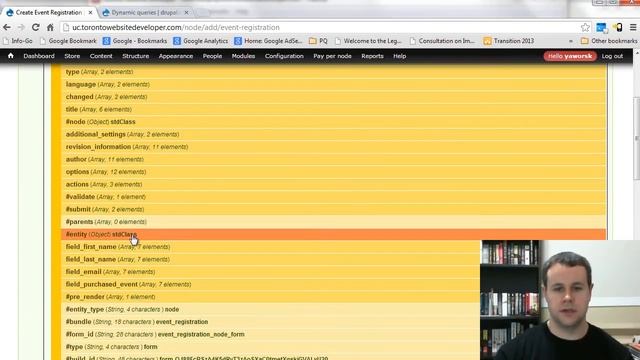Expand the changed array row
Image resolution: width=640 pixels, height=360 pixels.
click(333, 97)
